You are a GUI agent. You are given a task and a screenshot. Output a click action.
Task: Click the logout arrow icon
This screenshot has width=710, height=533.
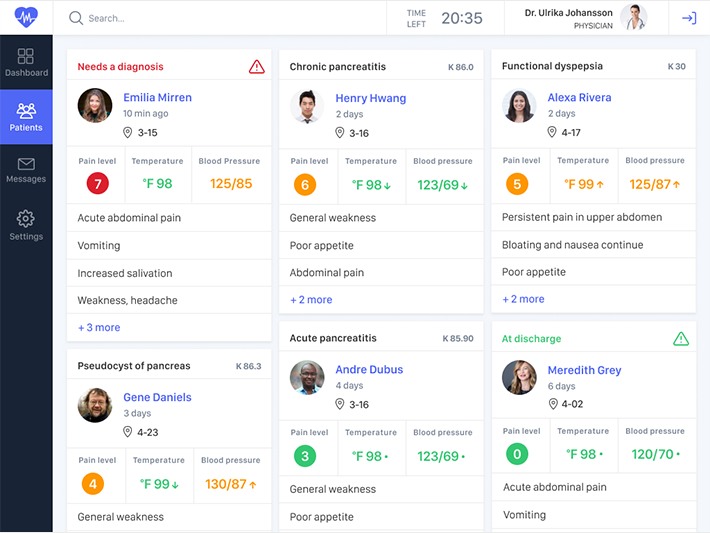(x=689, y=18)
